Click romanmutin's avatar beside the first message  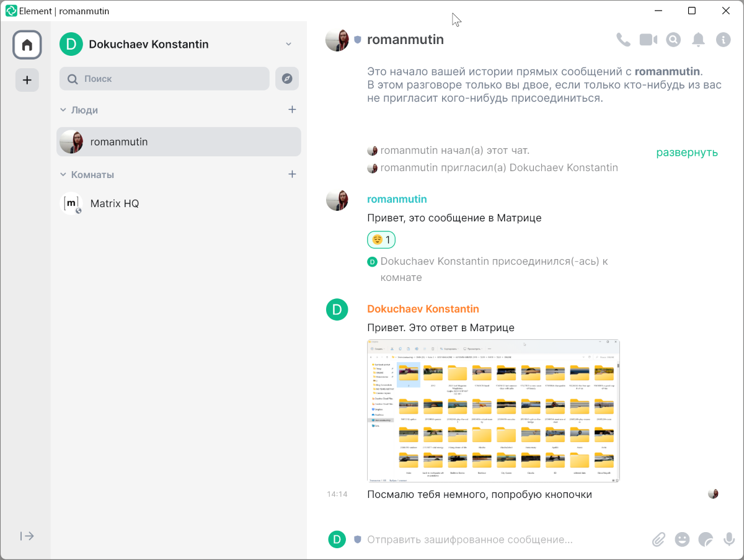[x=337, y=200]
